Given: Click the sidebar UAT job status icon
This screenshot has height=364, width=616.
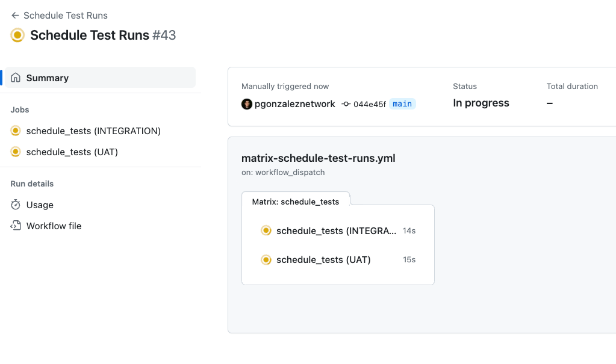Looking at the screenshot, I should click(x=15, y=152).
